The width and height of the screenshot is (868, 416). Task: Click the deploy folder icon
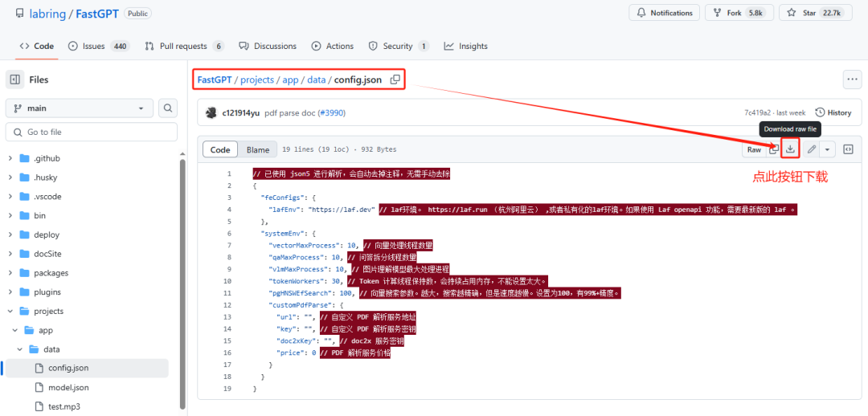(x=24, y=235)
